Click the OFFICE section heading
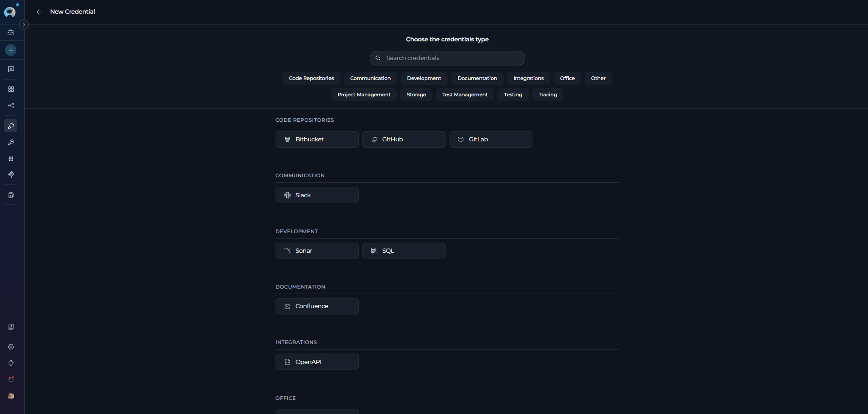 [x=286, y=398]
